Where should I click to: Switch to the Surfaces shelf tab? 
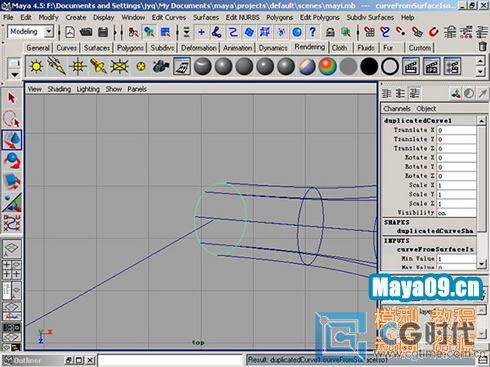97,48
